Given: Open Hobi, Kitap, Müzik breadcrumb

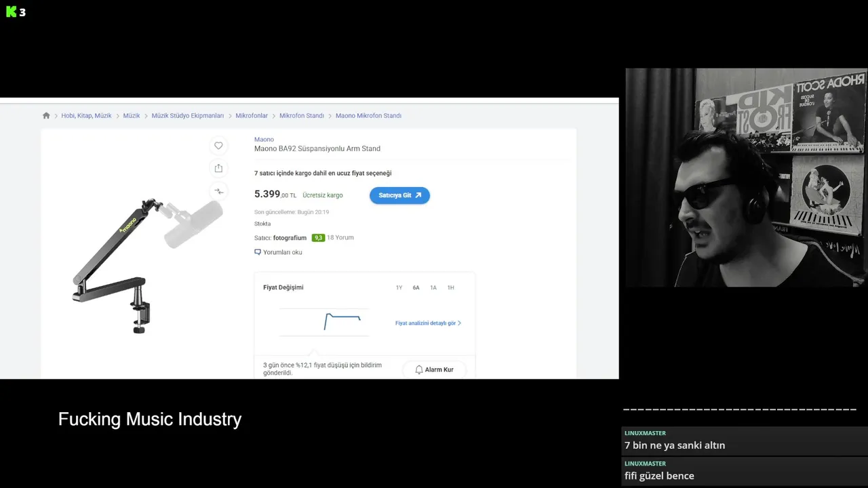Looking at the screenshot, I should tap(86, 116).
